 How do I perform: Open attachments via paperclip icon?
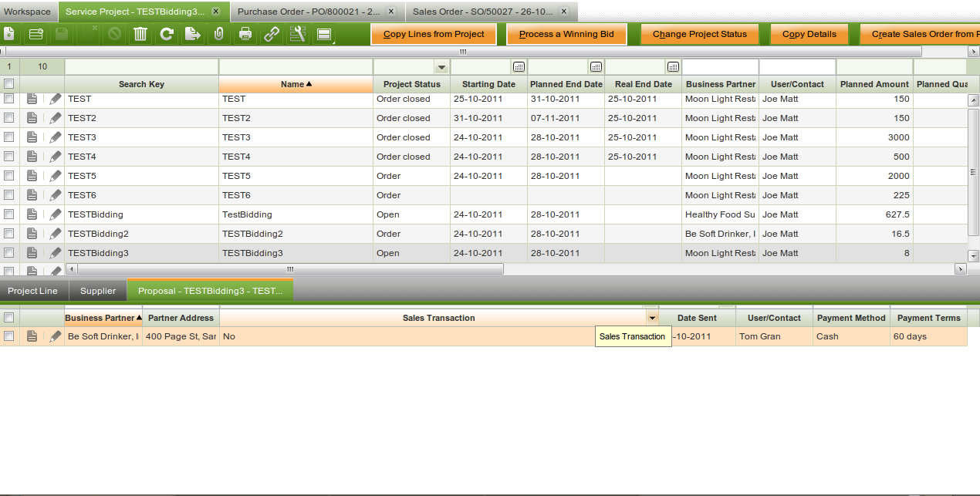[x=218, y=34]
